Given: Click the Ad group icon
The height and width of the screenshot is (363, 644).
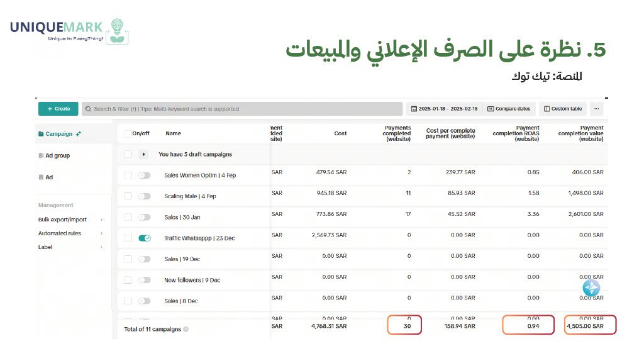Looking at the screenshot, I should click(41, 155).
